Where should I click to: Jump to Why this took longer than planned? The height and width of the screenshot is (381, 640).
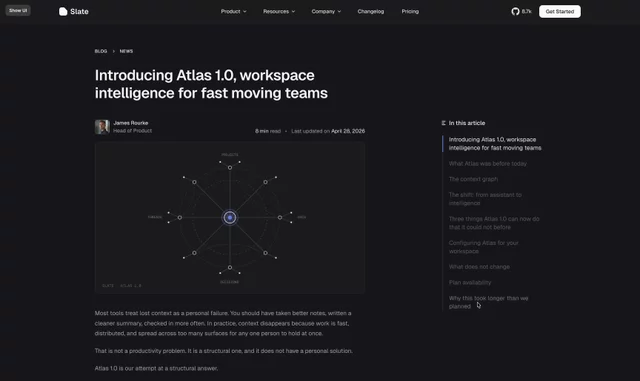click(488, 302)
